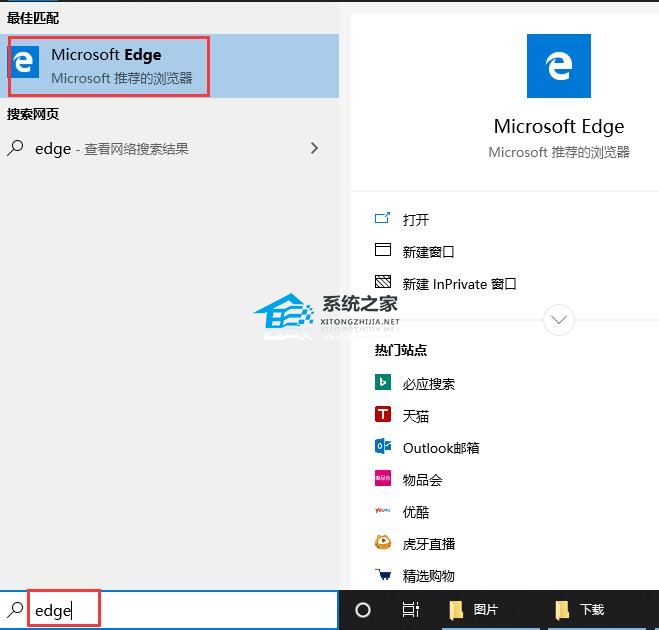Click the 新建窗口 window icon
Screen dimensions: 659x630
pos(382,250)
